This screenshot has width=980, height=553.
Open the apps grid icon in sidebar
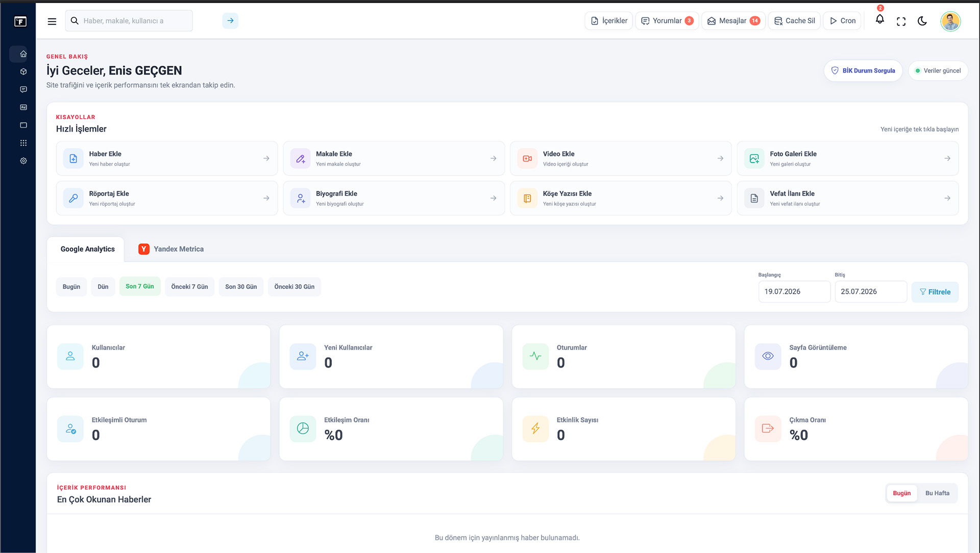click(x=23, y=143)
